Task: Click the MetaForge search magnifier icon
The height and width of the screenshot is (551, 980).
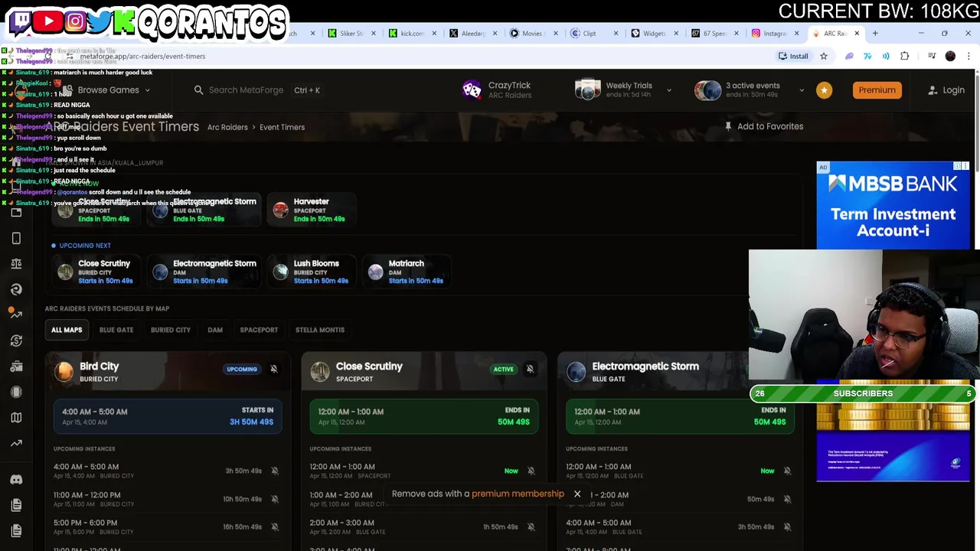Action: click(199, 90)
